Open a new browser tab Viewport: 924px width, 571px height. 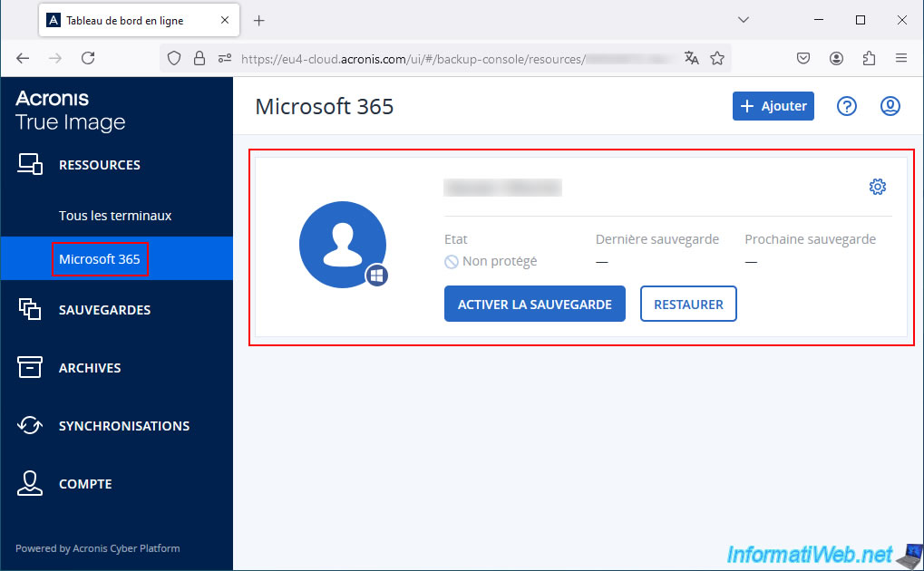tap(258, 21)
